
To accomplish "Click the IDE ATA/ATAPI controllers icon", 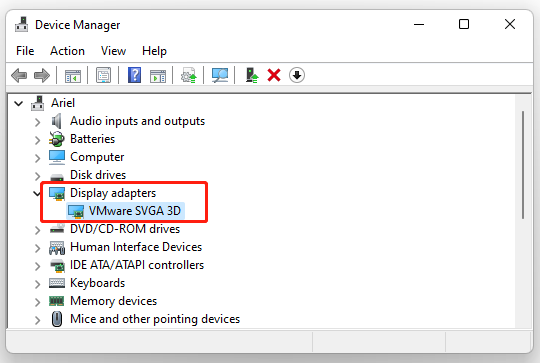I will (x=57, y=265).
